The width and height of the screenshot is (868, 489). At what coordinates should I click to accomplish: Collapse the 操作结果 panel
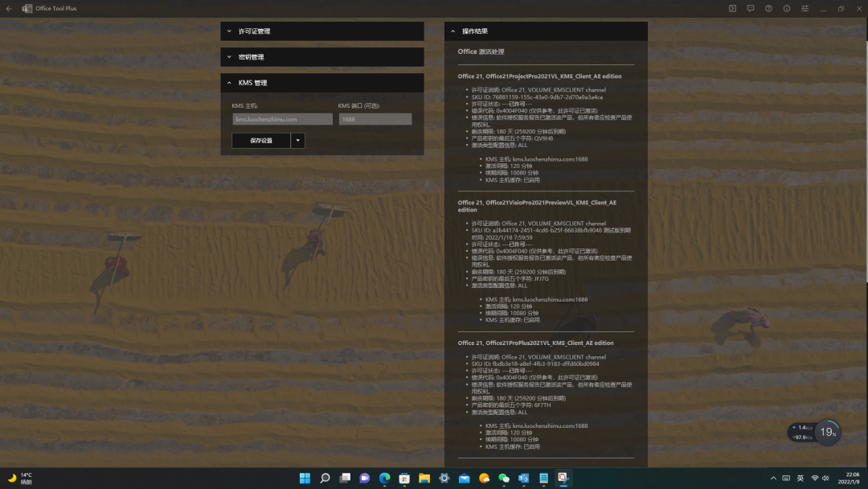(546, 31)
